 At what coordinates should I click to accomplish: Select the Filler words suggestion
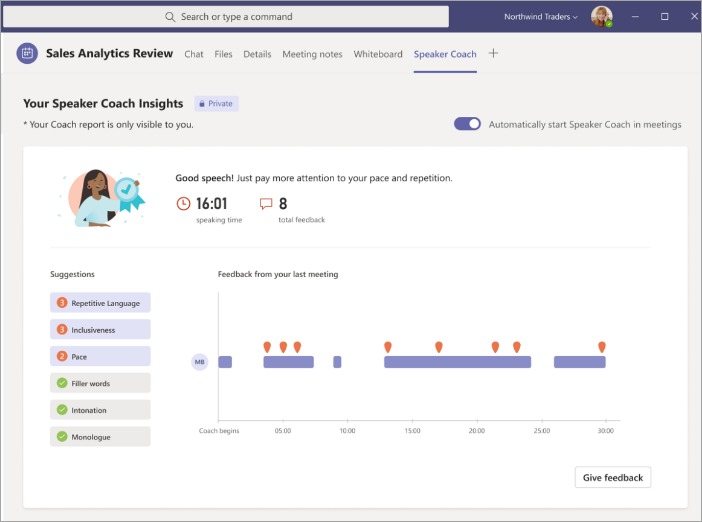pos(100,383)
